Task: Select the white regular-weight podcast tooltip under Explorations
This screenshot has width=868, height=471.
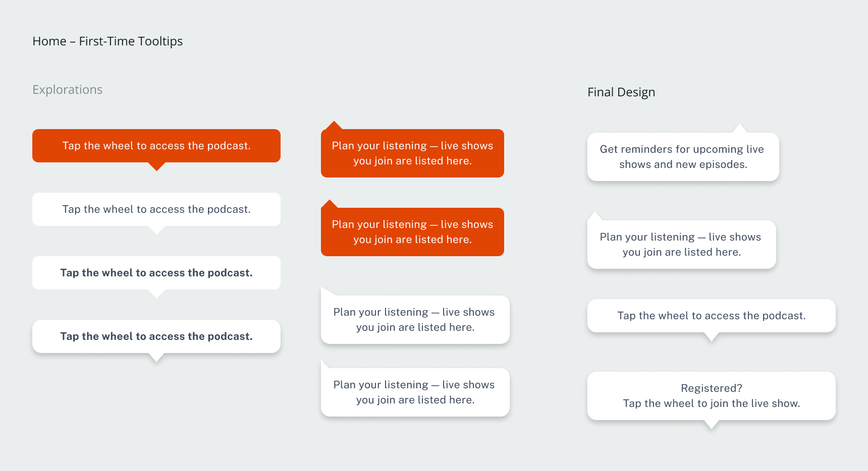Action: (x=156, y=209)
